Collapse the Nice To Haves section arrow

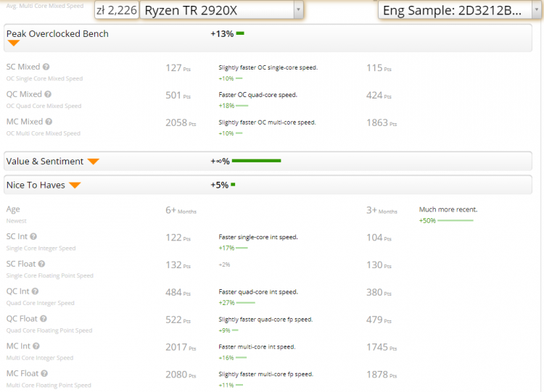(x=75, y=185)
